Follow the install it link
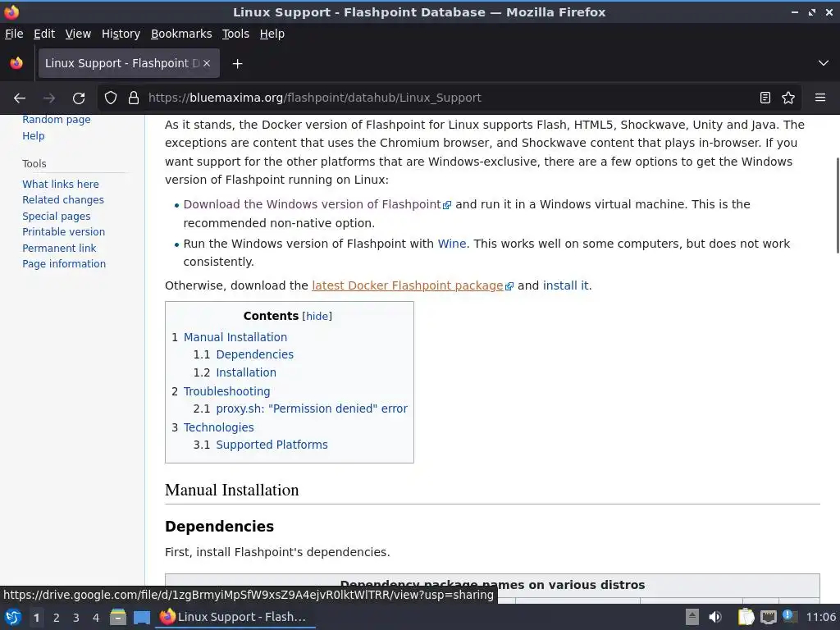This screenshot has width=840, height=630. click(x=566, y=285)
